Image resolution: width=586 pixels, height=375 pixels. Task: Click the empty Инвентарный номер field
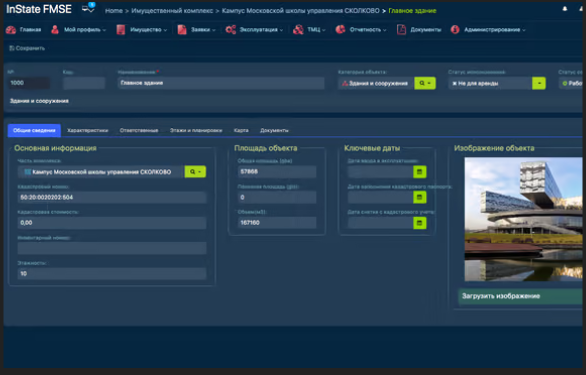point(112,248)
